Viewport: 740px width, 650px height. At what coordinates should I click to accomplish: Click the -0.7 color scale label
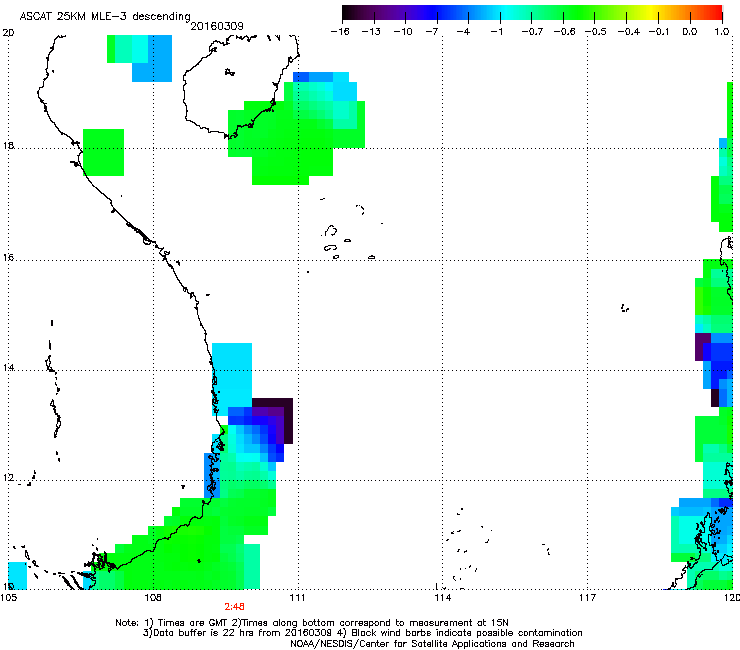pyautogui.click(x=532, y=32)
